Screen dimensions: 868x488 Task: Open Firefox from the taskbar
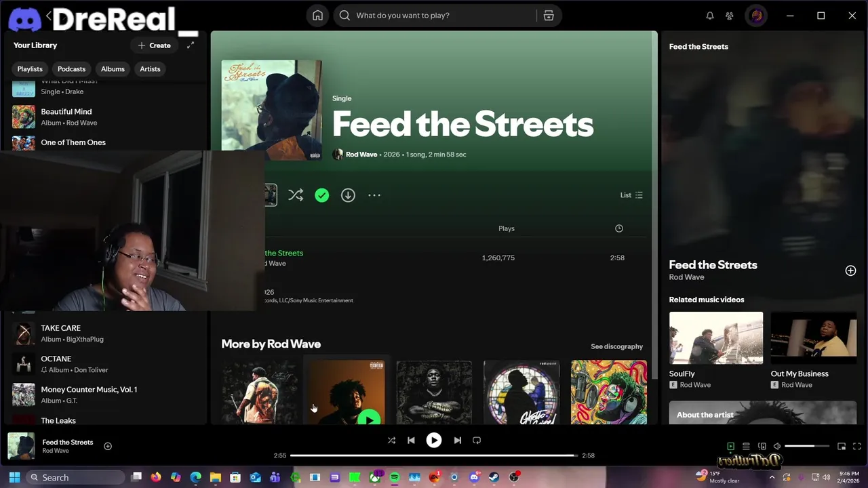coord(156,477)
